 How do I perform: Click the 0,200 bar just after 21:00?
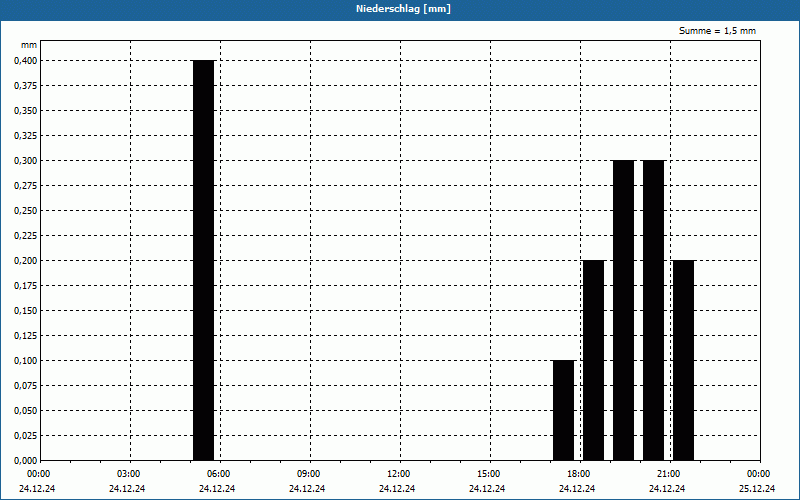click(684, 360)
